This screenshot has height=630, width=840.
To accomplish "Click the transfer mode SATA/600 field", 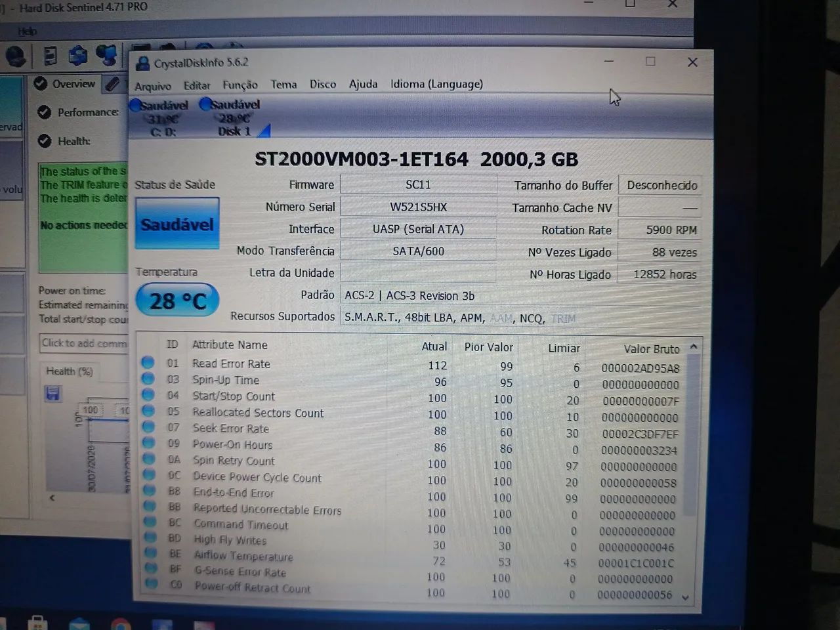I will [418, 251].
